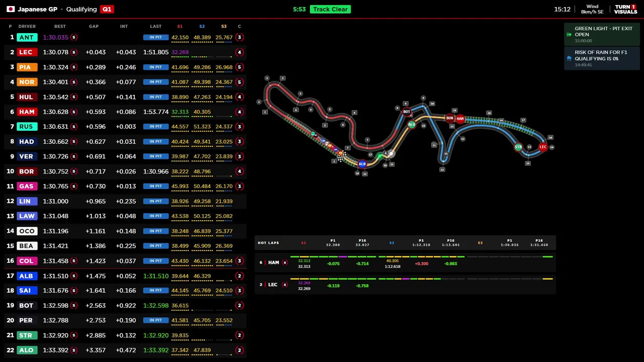Click the IN PIT badge for HUL
644x362 pixels.
(155, 97)
